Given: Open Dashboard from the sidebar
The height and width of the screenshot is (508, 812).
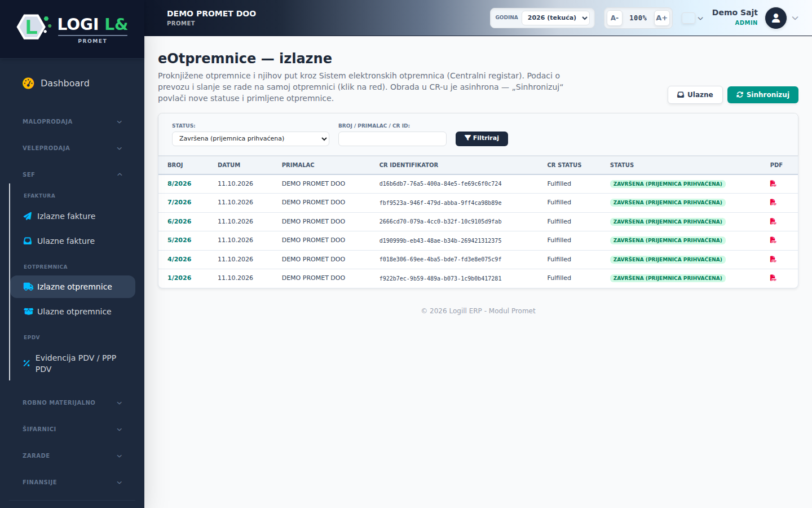Looking at the screenshot, I should click(x=72, y=83).
